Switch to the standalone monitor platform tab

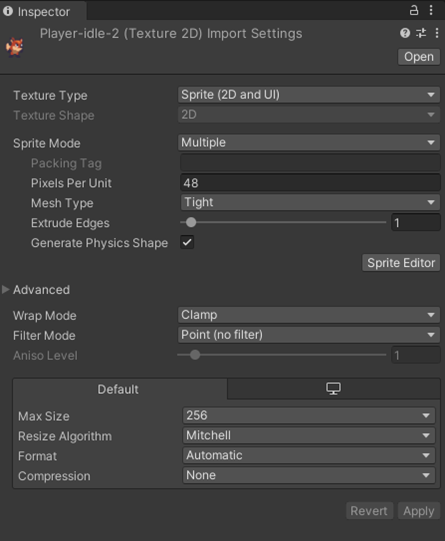(334, 389)
